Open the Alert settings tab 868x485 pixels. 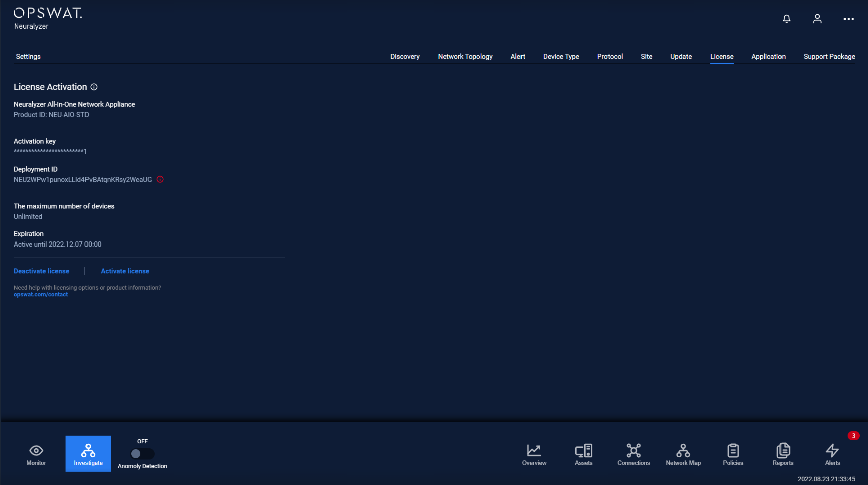pos(518,57)
